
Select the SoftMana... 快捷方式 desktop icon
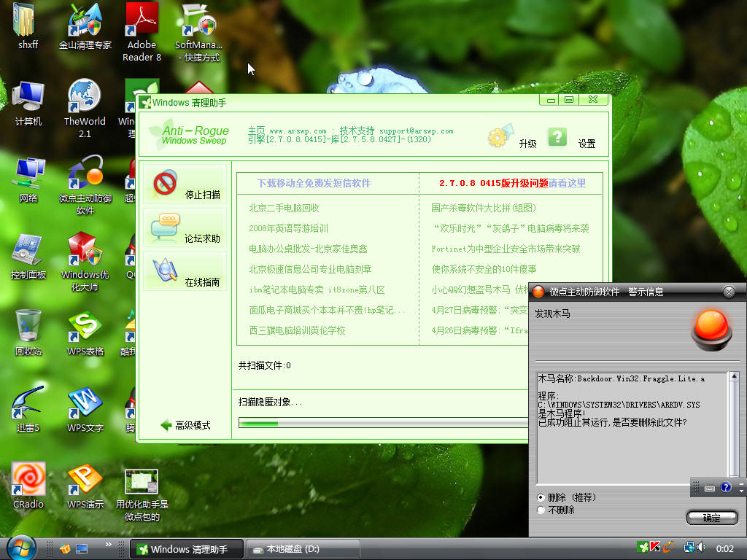[198, 32]
